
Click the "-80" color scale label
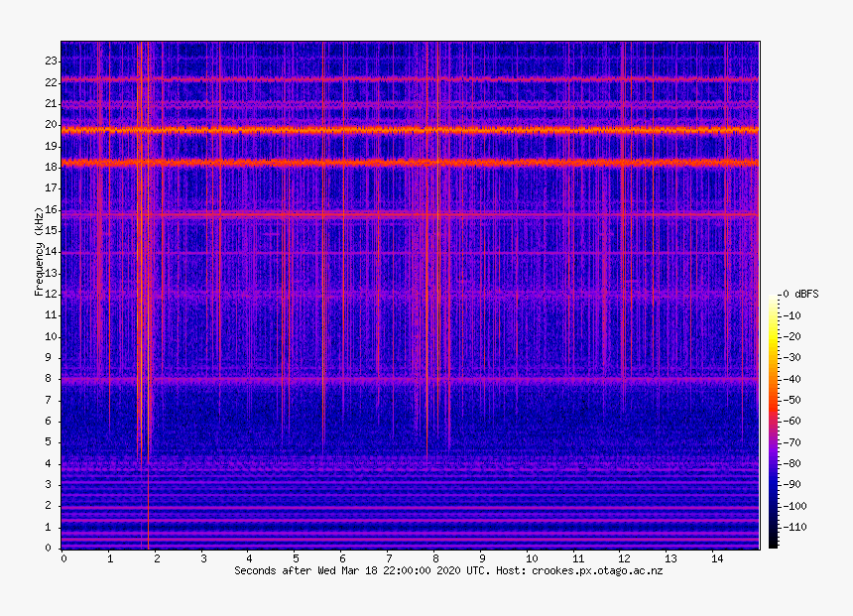792,463
